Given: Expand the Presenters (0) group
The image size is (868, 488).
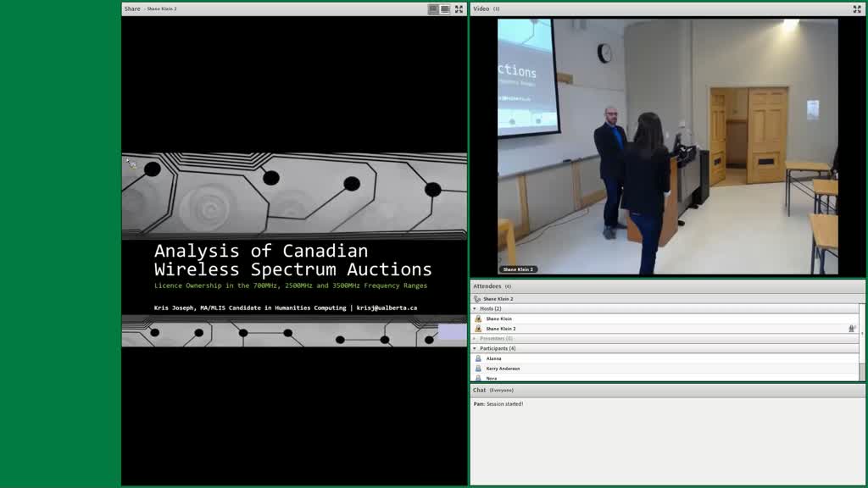Looking at the screenshot, I should tap(475, 339).
